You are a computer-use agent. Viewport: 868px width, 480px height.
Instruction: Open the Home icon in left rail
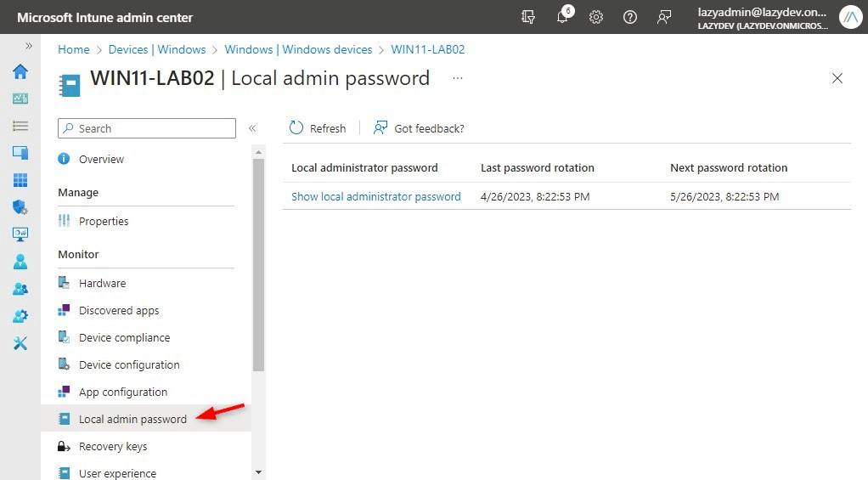click(x=20, y=71)
